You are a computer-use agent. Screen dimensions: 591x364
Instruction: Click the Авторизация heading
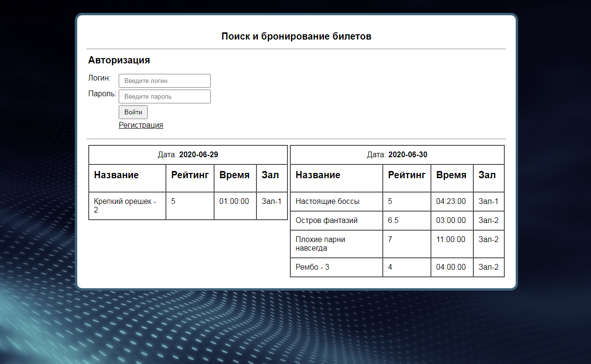pyautogui.click(x=119, y=60)
